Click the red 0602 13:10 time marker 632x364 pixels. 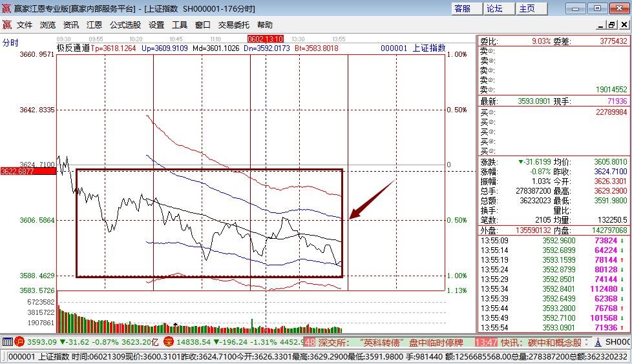point(265,39)
